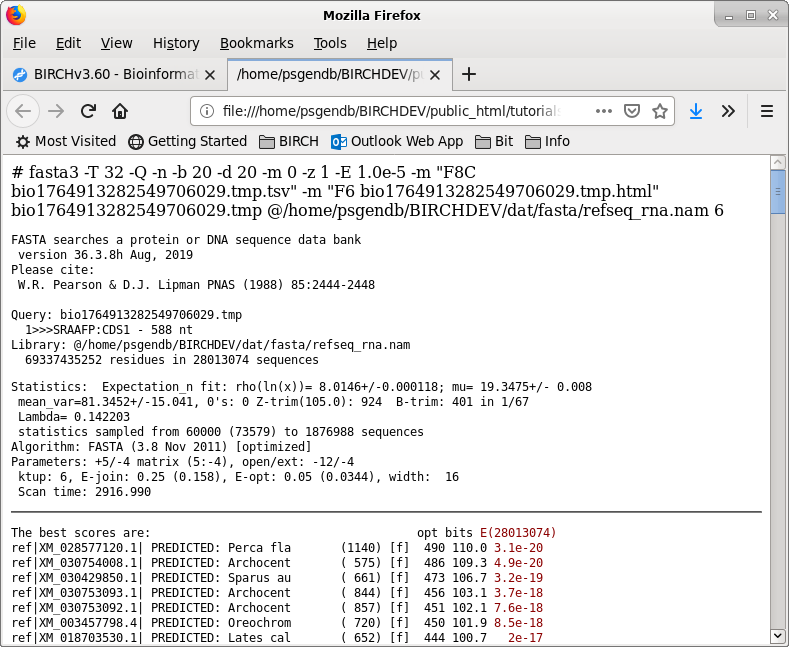This screenshot has width=789, height=647.
Task: Open the Firefox hamburger menu
Action: [767, 111]
